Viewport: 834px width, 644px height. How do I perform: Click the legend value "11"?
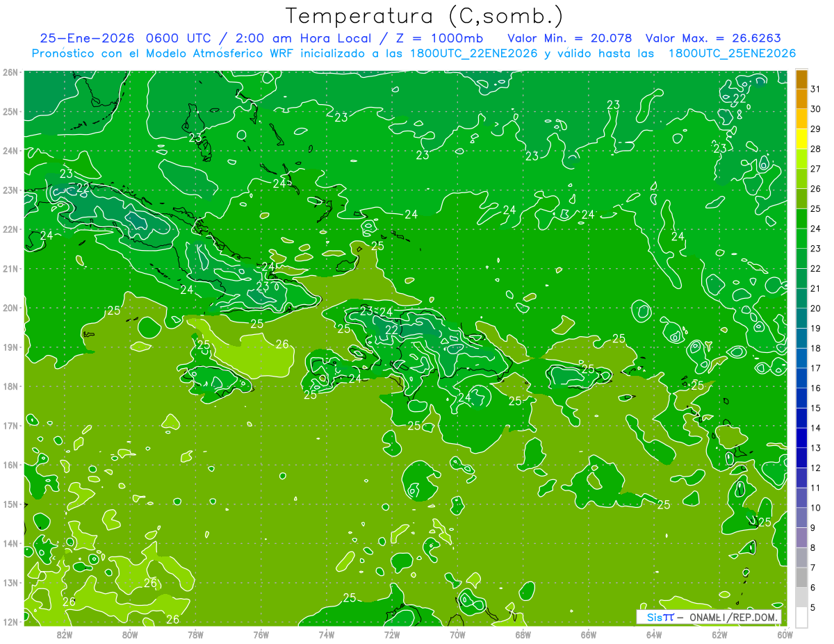[x=815, y=488]
